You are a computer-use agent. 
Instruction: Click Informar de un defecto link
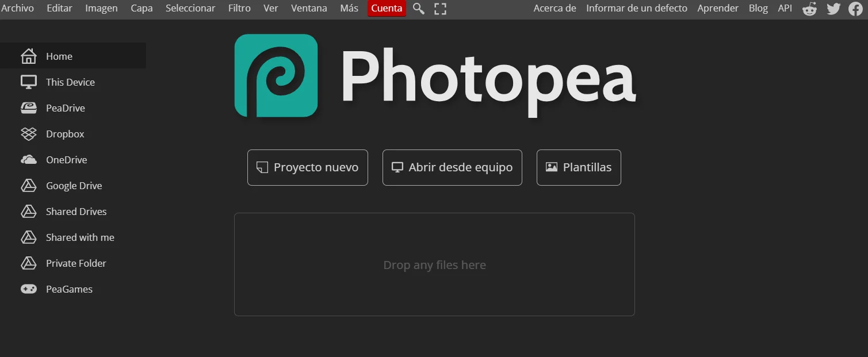[x=637, y=8]
